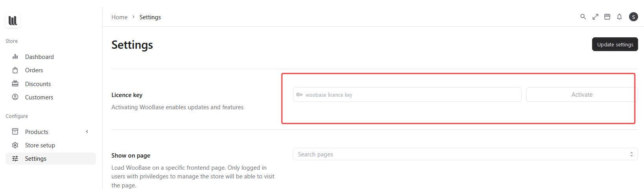
Task: Toggle fullscreen with the expand arrows icon
Action: point(595,17)
